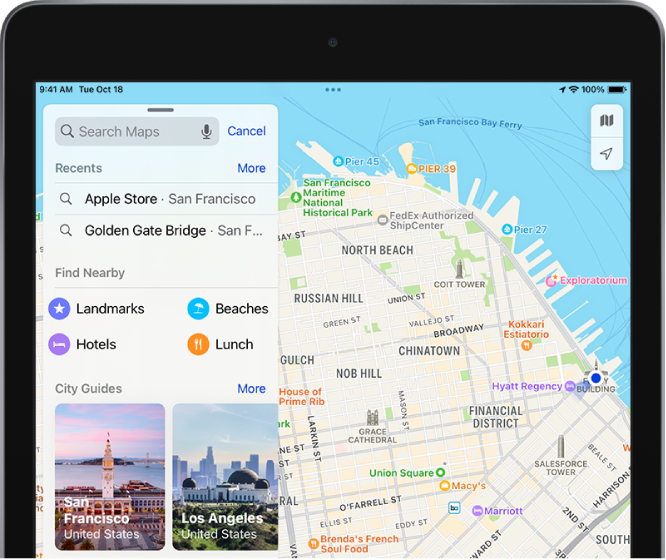
Task: Tap the Hyatt Regency hotel marker
Action: tap(570, 387)
